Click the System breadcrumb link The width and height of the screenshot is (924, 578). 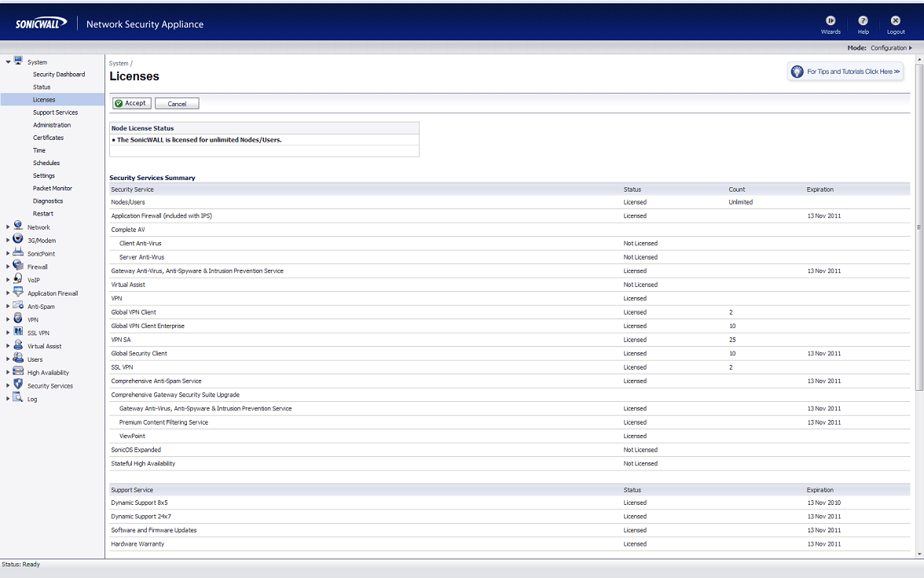click(119, 64)
